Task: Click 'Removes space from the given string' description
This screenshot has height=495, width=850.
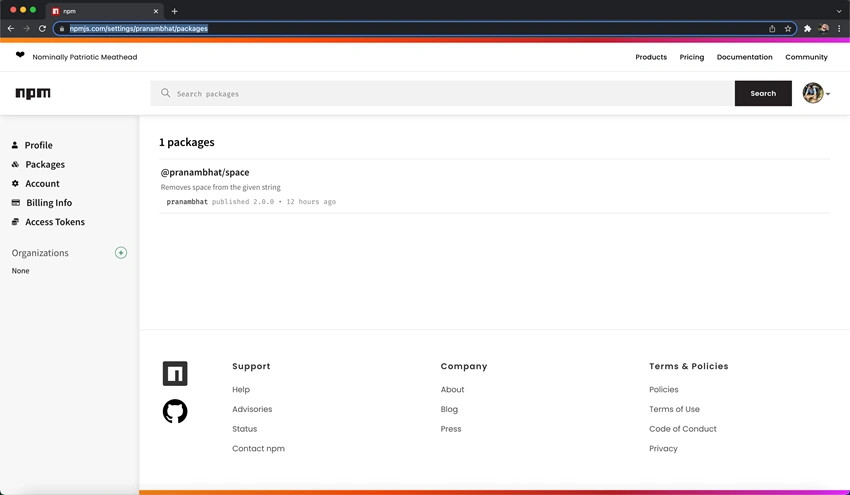Action: tap(221, 187)
